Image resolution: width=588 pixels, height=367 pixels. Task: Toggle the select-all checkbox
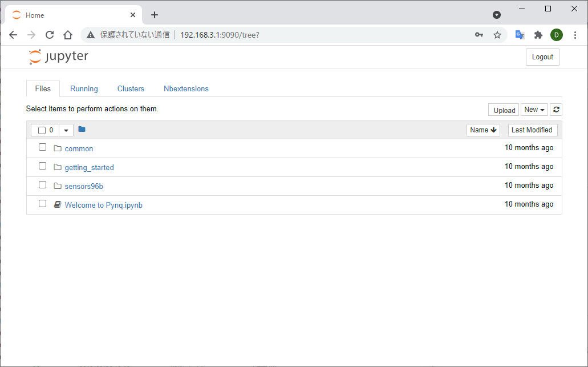pos(42,130)
